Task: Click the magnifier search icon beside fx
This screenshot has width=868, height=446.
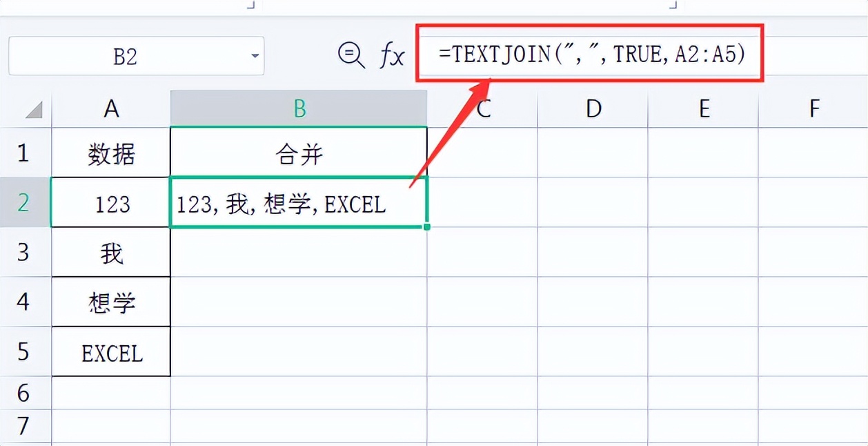Action: click(351, 54)
